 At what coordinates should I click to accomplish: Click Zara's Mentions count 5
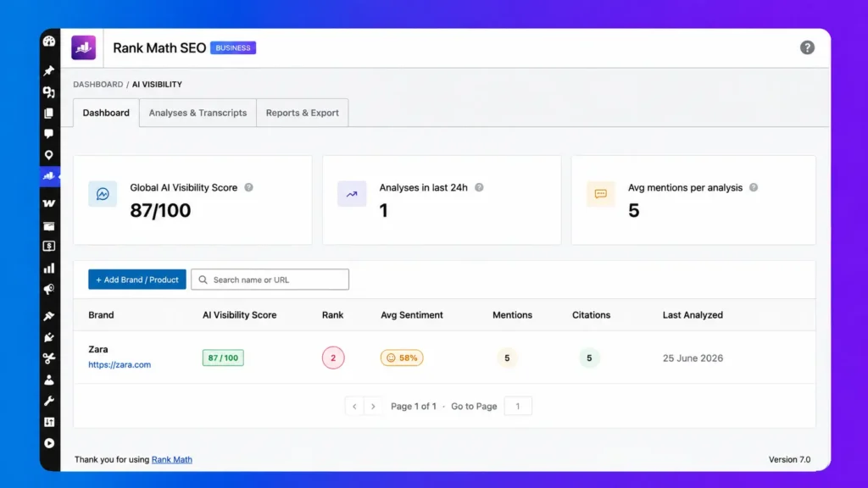point(507,358)
